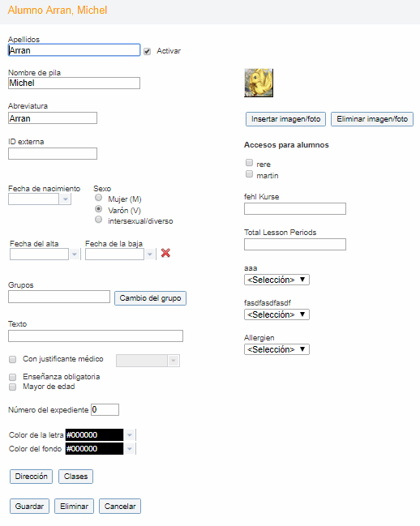Click the Insertar imagen/foto button
Screen dimensions: 420x526
pyautogui.click(x=286, y=119)
